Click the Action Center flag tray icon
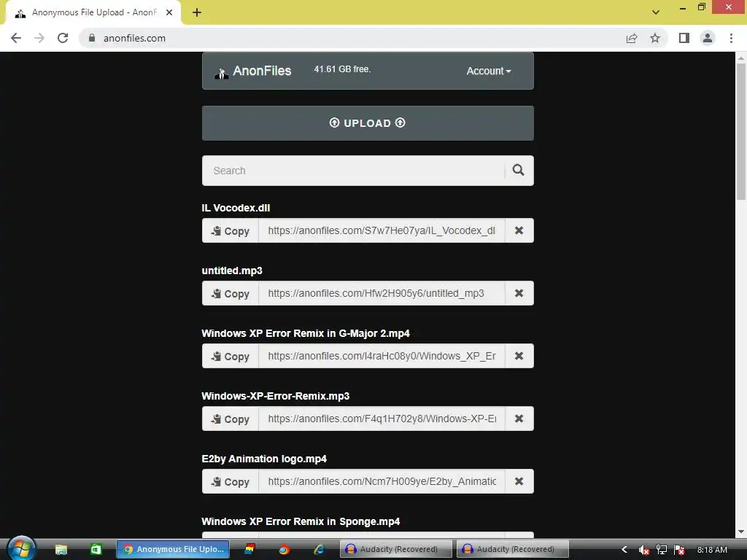Screen dimensions: 747x560 click(679, 550)
